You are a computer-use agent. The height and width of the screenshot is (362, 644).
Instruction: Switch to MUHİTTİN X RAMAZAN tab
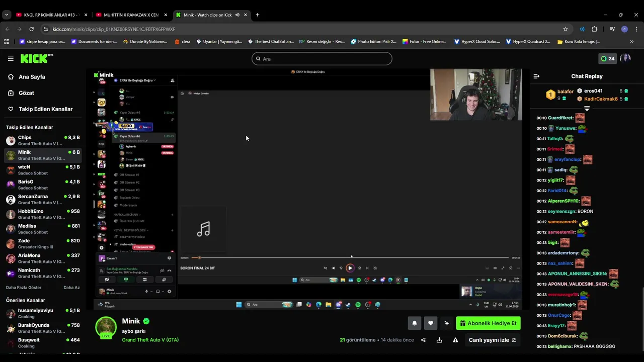pyautogui.click(x=131, y=15)
